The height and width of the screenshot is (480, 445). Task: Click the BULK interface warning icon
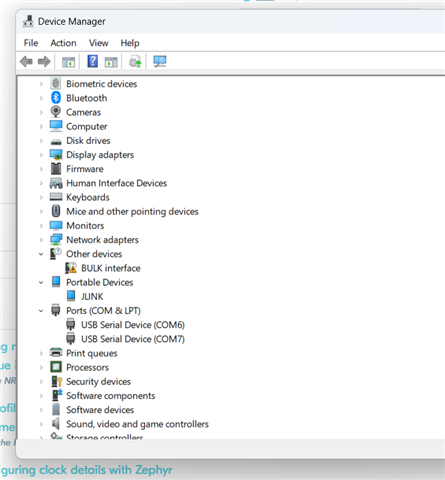(x=71, y=268)
